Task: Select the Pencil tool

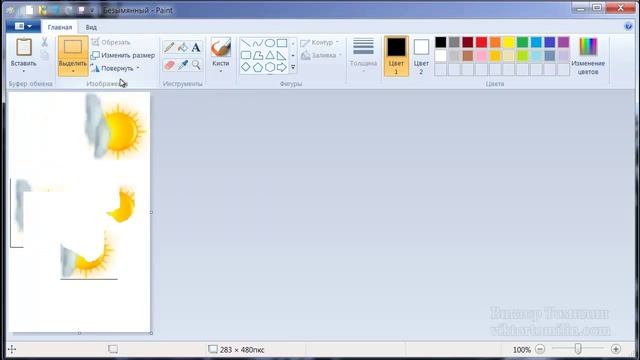Action: (x=169, y=47)
